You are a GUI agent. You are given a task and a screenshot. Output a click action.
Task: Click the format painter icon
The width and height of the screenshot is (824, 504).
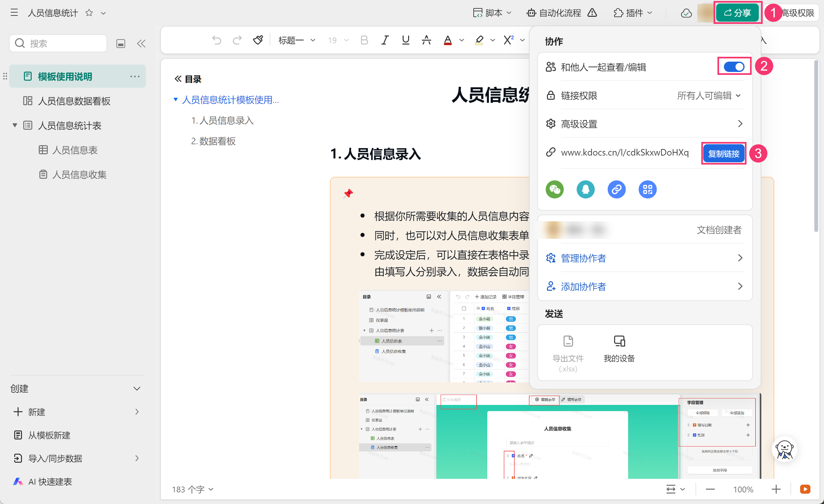[x=258, y=40]
